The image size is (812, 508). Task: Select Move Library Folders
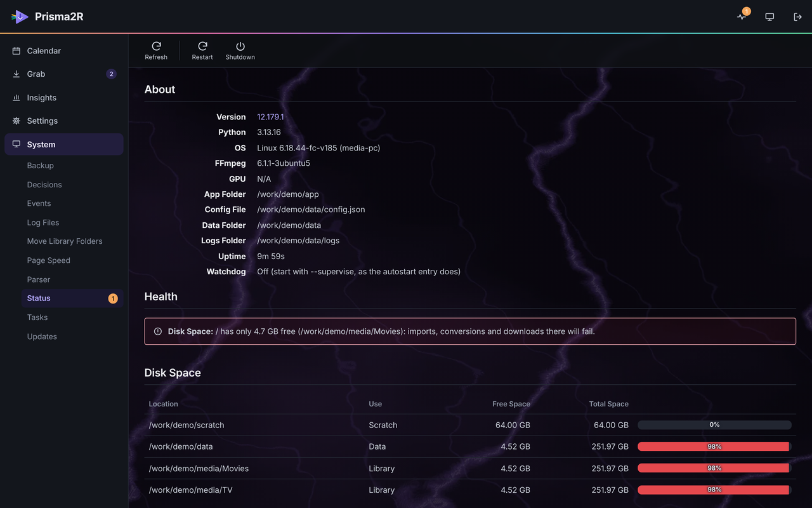[65, 241]
